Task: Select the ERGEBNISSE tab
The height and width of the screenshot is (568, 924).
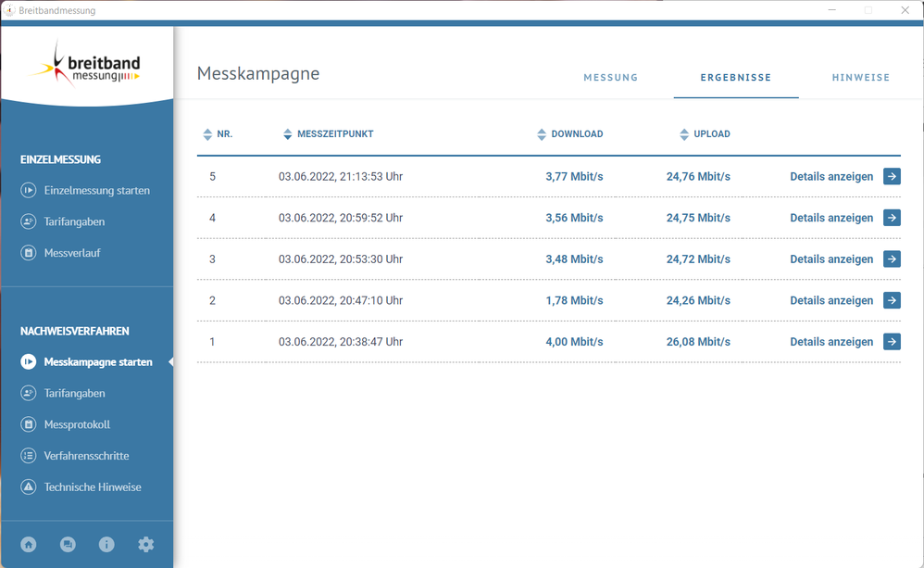Action: tap(736, 77)
